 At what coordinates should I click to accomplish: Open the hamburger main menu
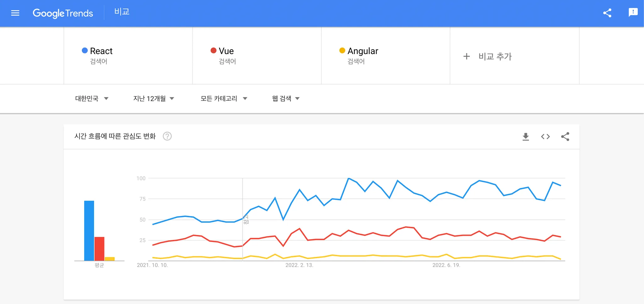pyautogui.click(x=15, y=13)
